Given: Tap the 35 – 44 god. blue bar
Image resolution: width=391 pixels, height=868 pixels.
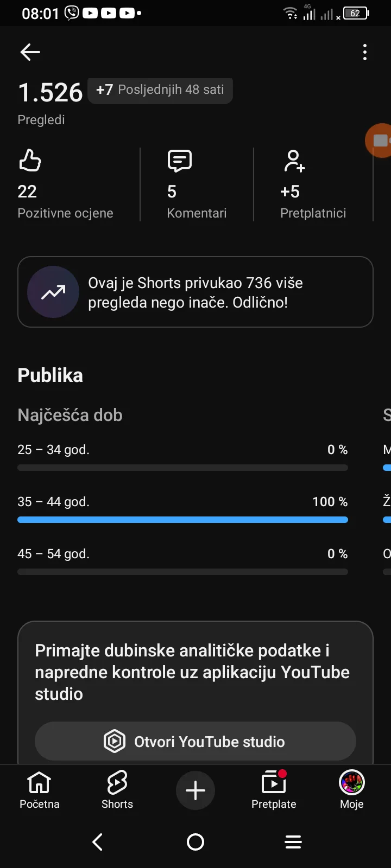Looking at the screenshot, I should [x=182, y=520].
